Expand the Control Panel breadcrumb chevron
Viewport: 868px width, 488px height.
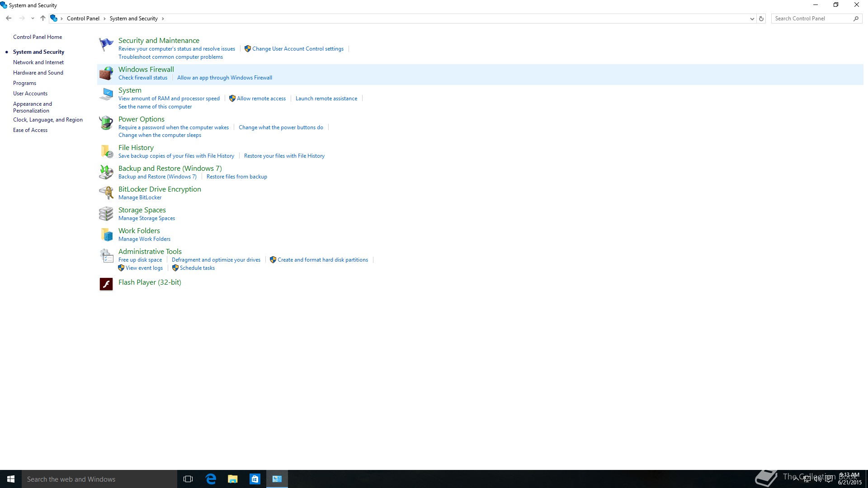pyautogui.click(x=104, y=19)
